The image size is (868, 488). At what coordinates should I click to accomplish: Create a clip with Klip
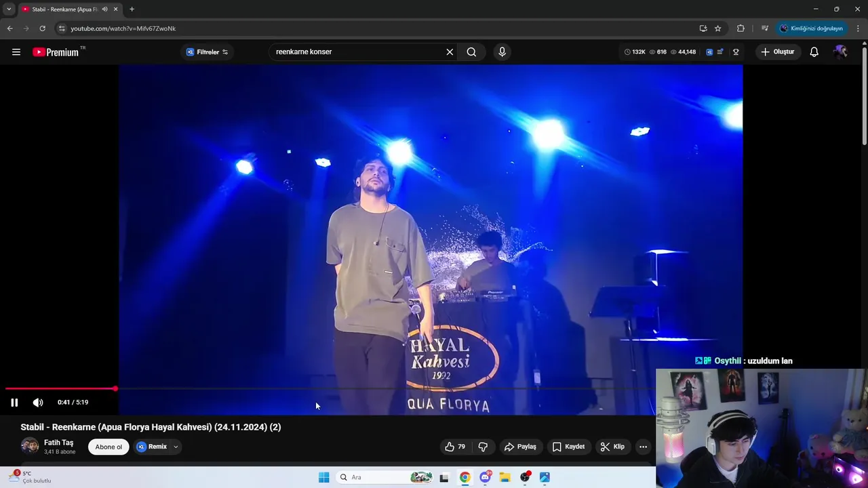[x=612, y=447]
